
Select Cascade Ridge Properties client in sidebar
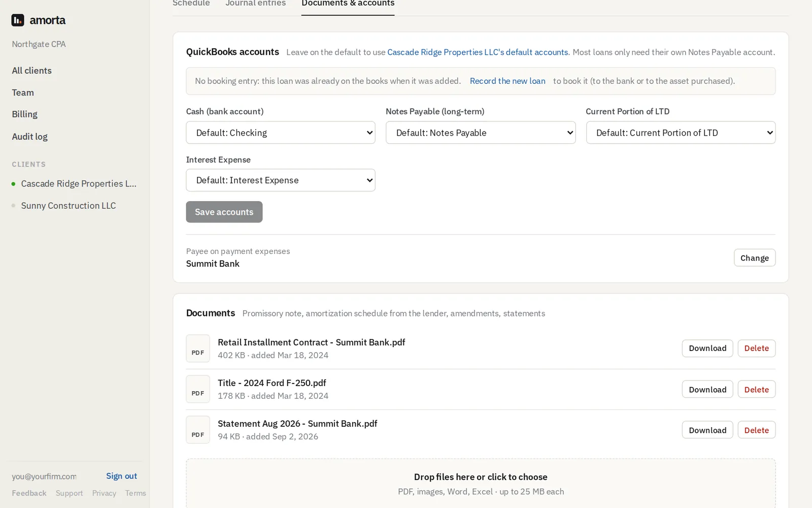[x=79, y=184]
